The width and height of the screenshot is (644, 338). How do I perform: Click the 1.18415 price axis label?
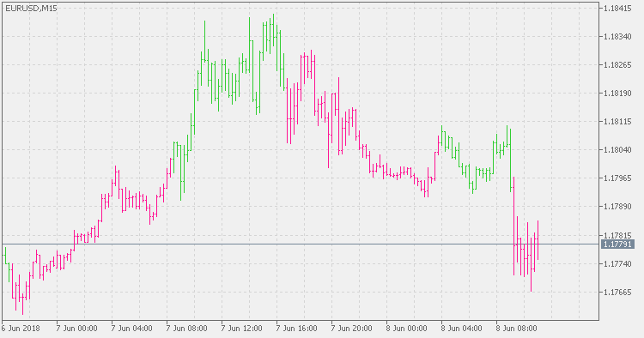617,9
